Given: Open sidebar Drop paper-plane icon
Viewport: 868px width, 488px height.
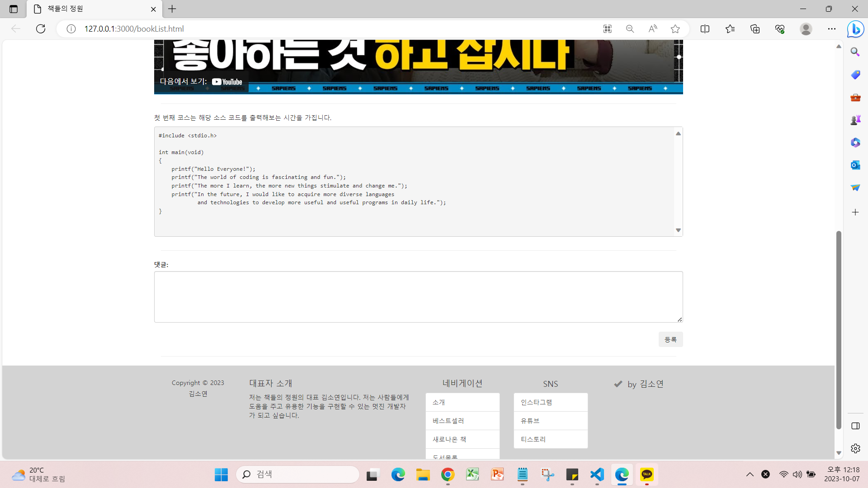Looking at the screenshot, I should 855,188.
